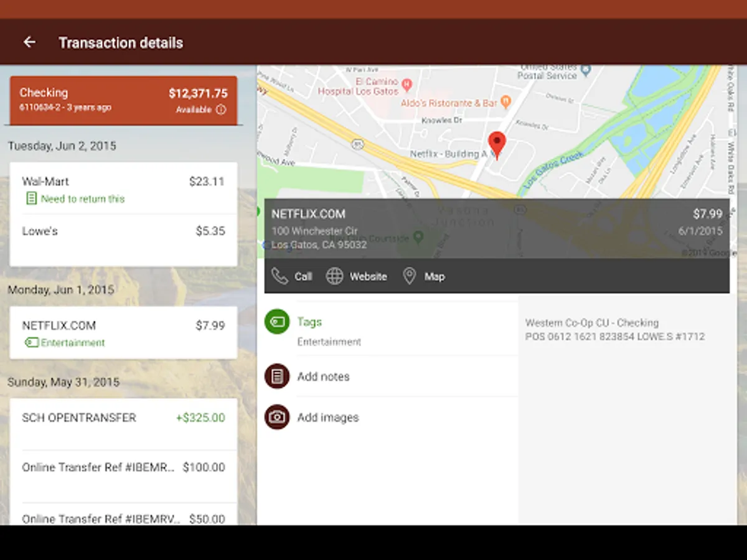Click the Sunday, May 31, 2015 header
This screenshot has height=560, width=747.
(63, 381)
